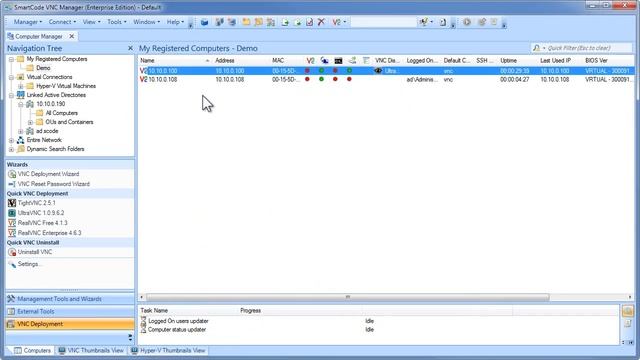Collapse the Virtual Connections node
This screenshot has height=360, width=640.
pos(11,77)
